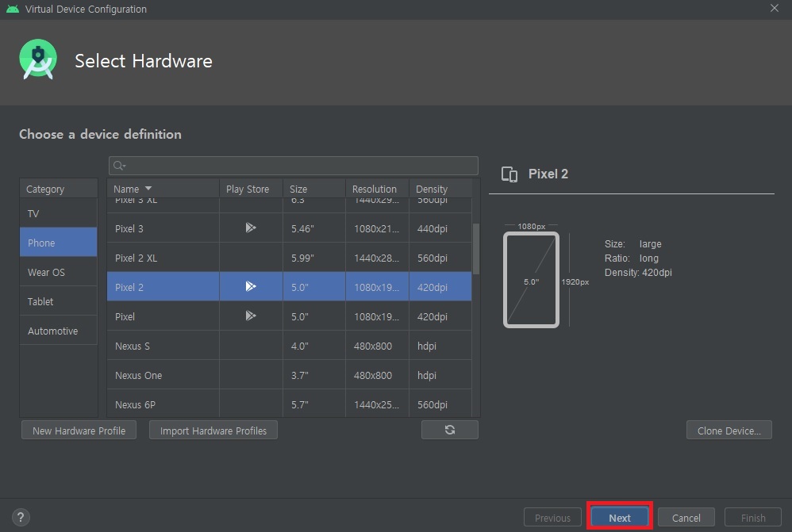The width and height of the screenshot is (792, 532).
Task: Click the Name column sort arrow
Action: [x=148, y=188]
